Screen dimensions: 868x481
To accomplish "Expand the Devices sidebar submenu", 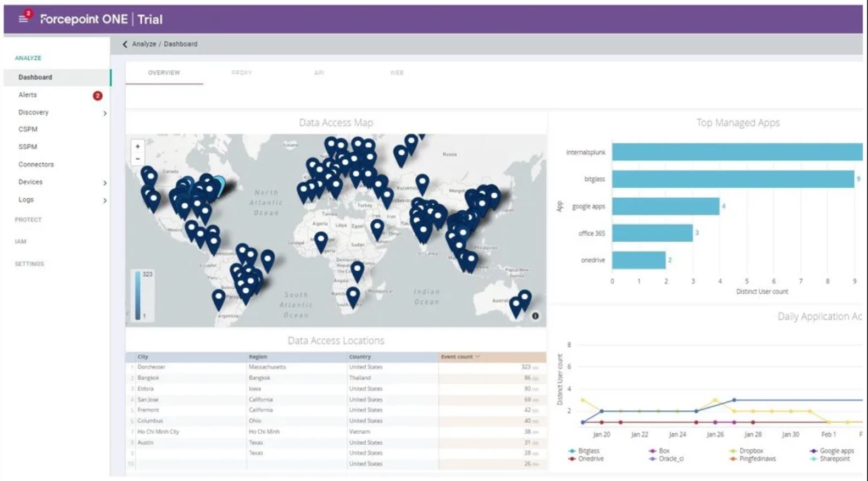I will pyautogui.click(x=105, y=183).
